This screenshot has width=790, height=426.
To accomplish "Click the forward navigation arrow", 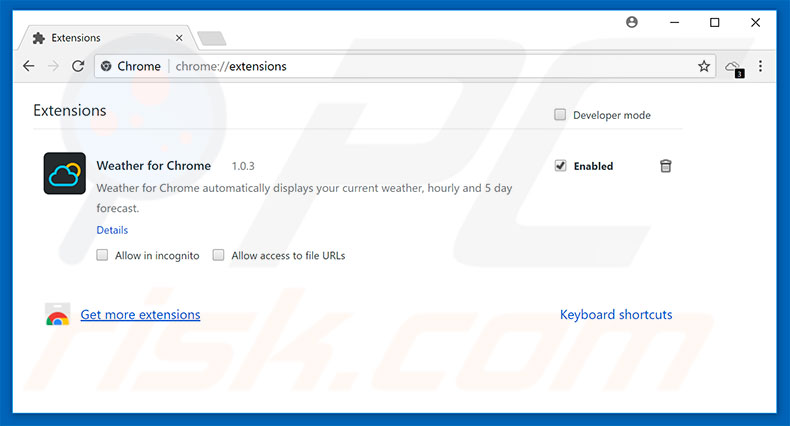I will click(53, 66).
